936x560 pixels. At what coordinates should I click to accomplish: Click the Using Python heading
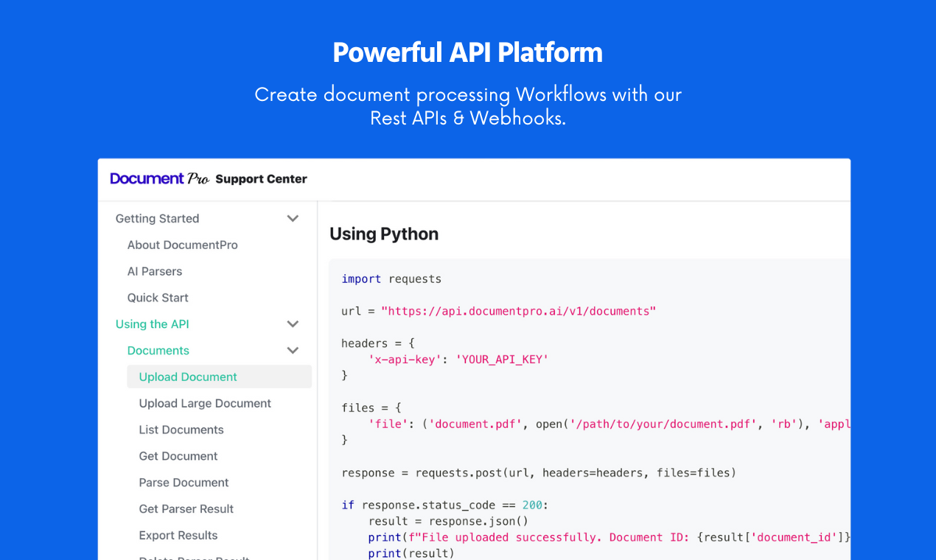click(x=384, y=234)
